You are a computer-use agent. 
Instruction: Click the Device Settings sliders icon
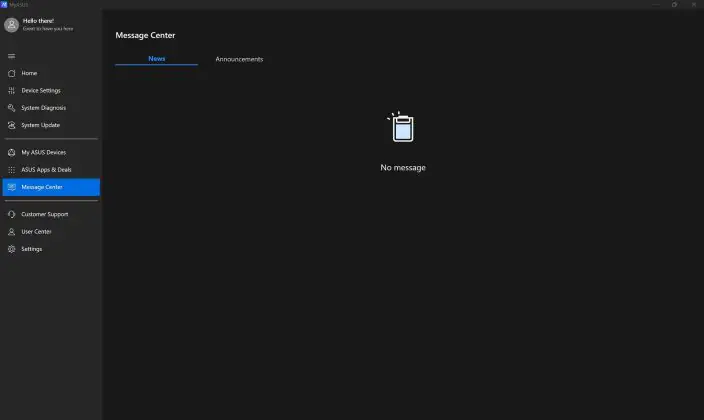12,91
